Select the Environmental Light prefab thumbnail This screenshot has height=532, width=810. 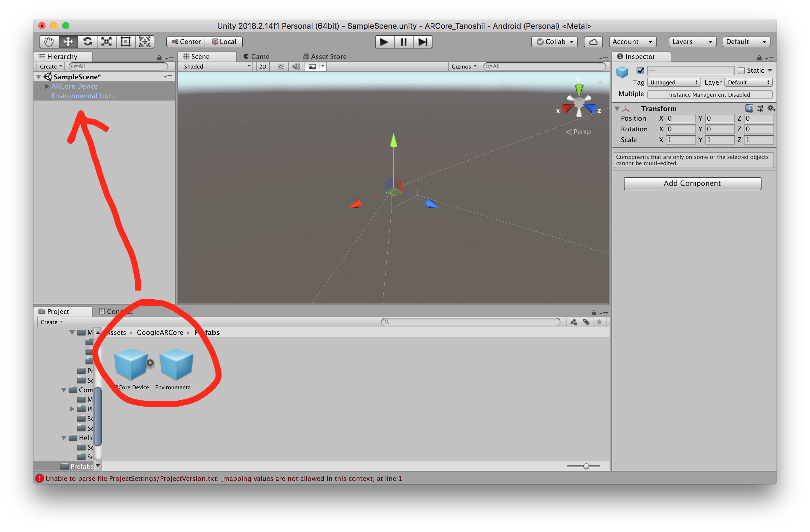[x=176, y=364]
